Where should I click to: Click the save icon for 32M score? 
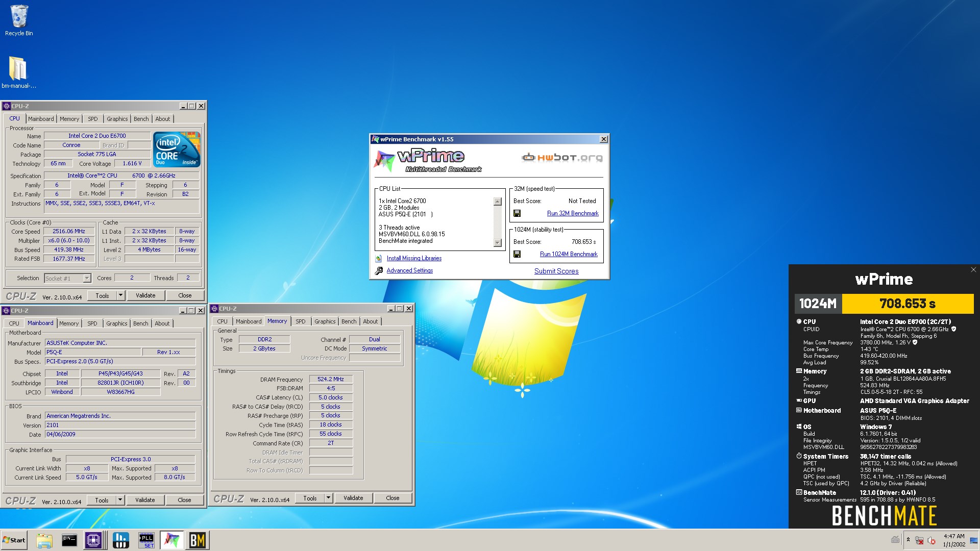(x=517, y=213)
